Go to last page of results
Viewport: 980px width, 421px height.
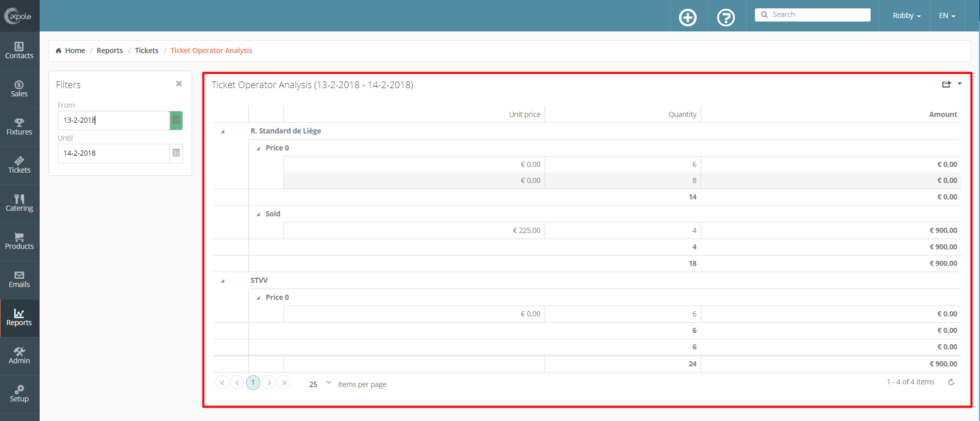tap(284, 382)
